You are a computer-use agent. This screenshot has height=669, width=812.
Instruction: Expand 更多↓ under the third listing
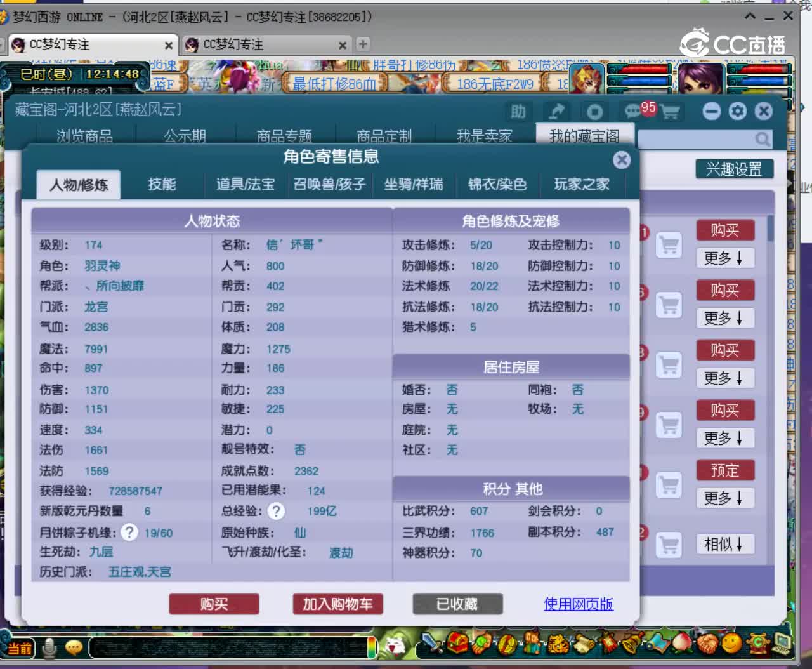click(x=725, y=378)
